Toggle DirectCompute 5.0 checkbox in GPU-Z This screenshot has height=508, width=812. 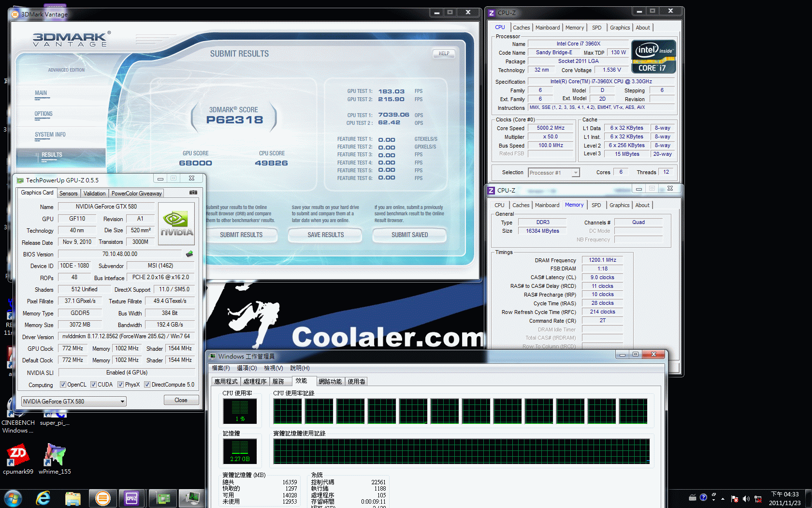(x=147, y=385)
